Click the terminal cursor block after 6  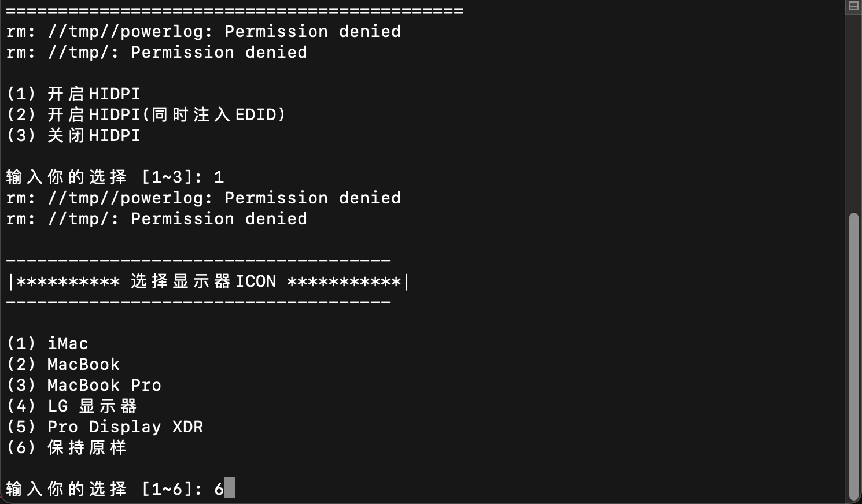point(230,488)
